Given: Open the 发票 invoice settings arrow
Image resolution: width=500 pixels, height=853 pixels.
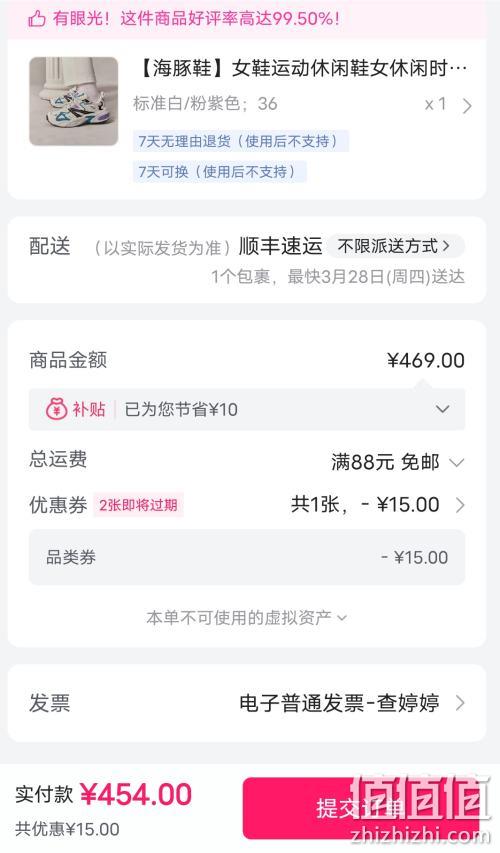Looking at the screenshot, I should click(x=460, y=703).
